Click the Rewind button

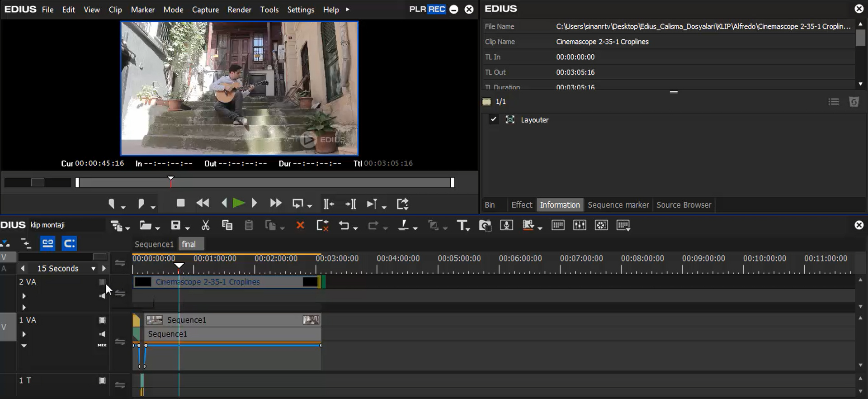203,204
